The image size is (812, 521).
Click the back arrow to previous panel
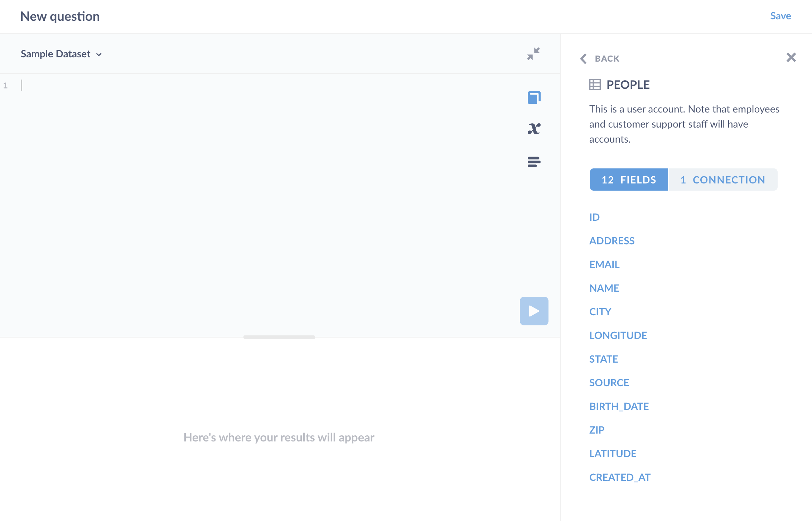[584, 58]
